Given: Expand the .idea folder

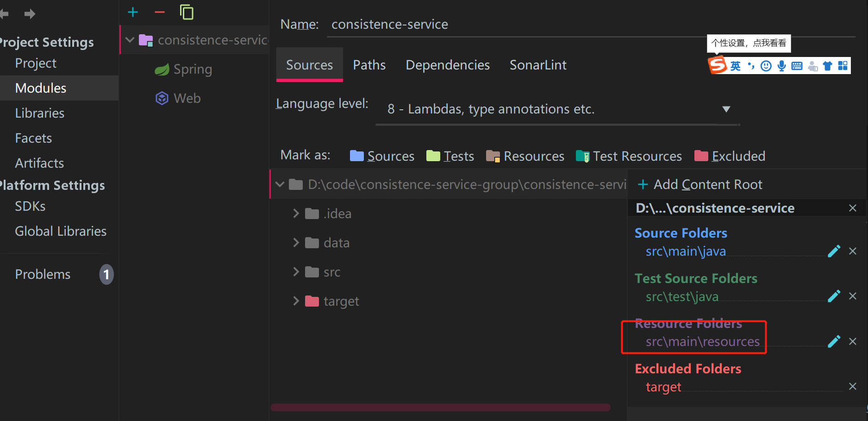Looking at the screenshot, I should 296,213.
